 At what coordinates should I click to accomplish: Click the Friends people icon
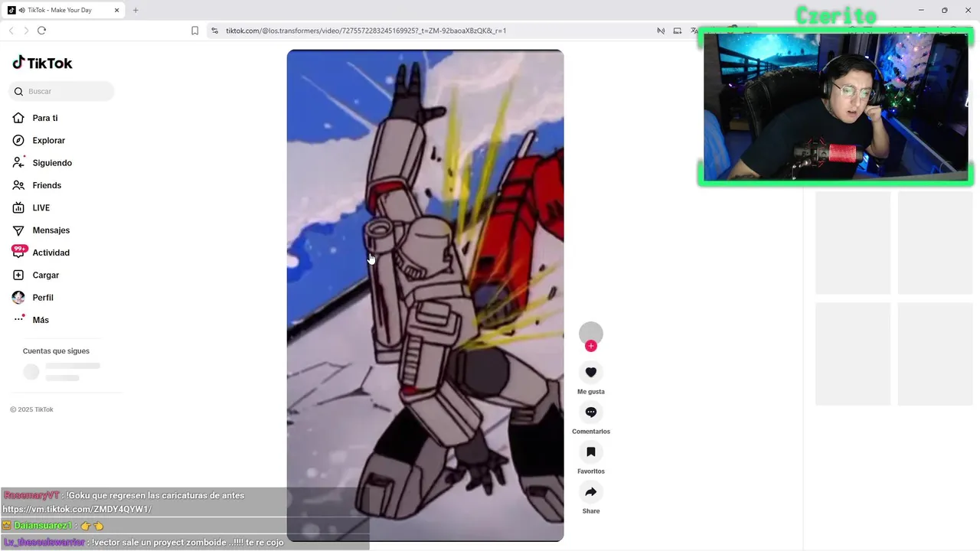coord(18,185)
